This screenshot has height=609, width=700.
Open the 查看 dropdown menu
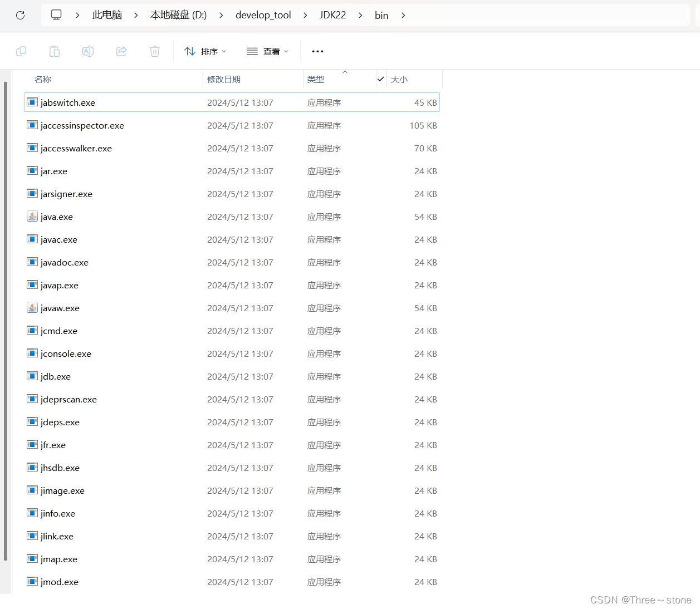pos(272,51)
